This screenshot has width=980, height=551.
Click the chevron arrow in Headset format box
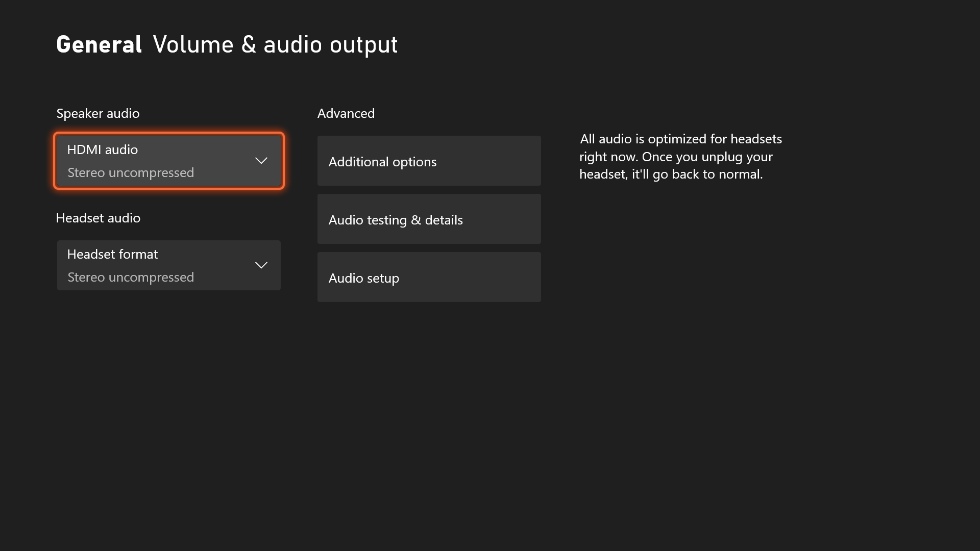(x=261, y=265)
